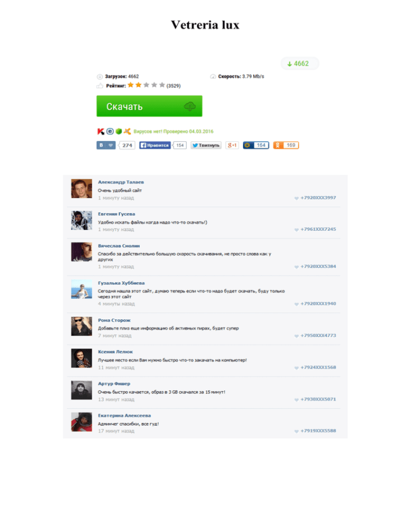Click Вячеслав Смолин's avatar thumbnail
411x532 pixels.
point(81,252)
